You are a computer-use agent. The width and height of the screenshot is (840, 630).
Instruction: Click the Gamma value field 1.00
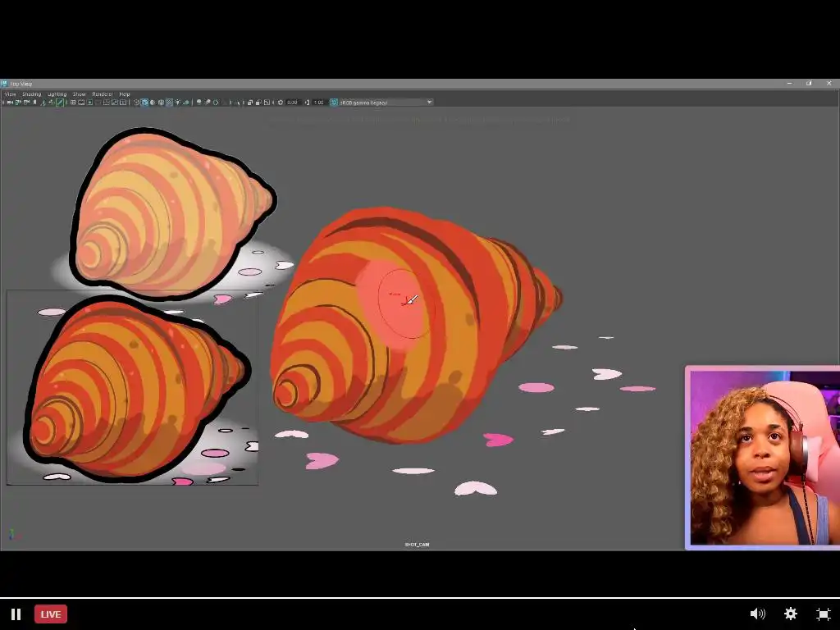tap(319, 103)
